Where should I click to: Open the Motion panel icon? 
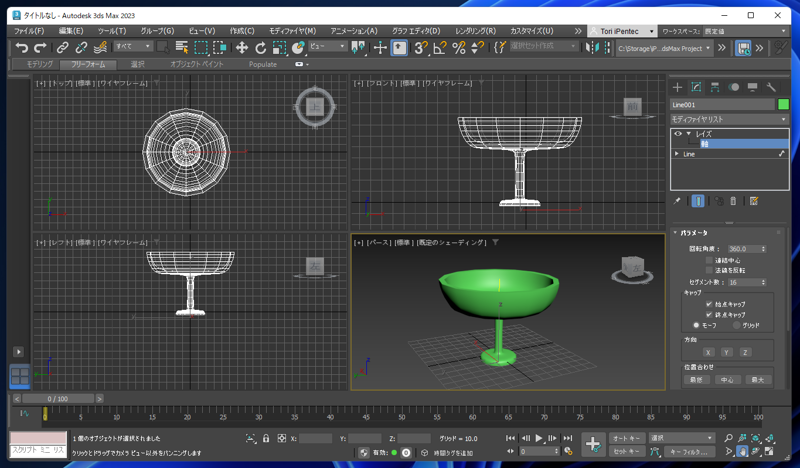coord(734,87)
